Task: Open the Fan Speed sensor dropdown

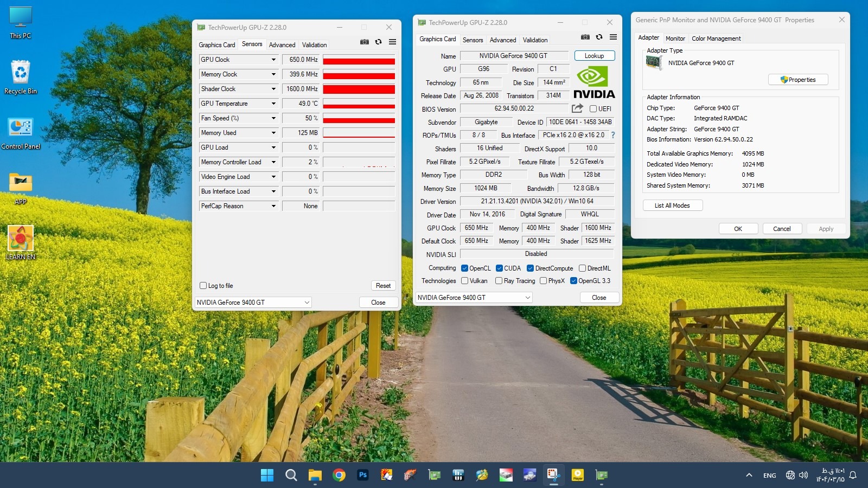Action: pyautogui.click(x=273, y=118)
